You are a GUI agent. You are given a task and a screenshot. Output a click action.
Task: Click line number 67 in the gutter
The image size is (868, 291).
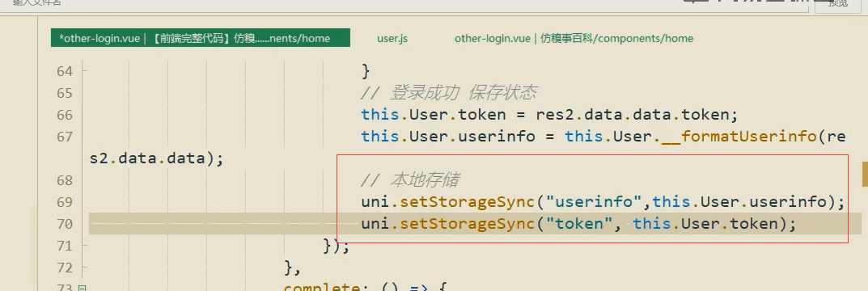(65, 136)
